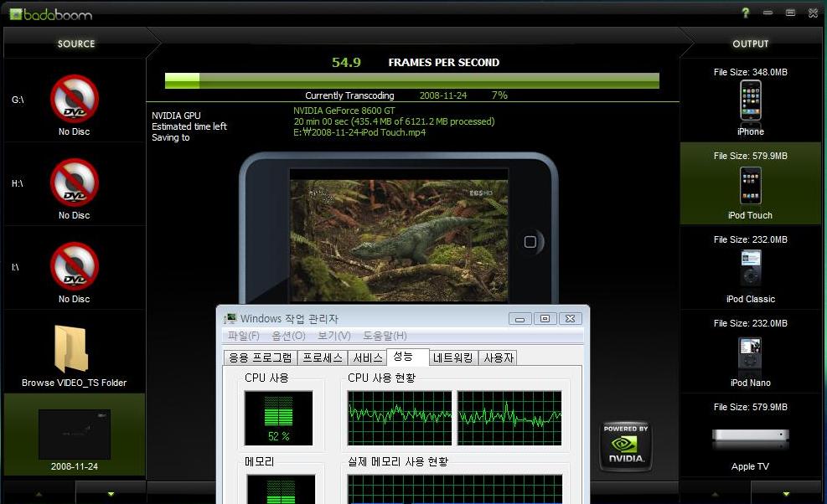Choose iPod Nano output profile
The image size is (827, 504).
750,352
